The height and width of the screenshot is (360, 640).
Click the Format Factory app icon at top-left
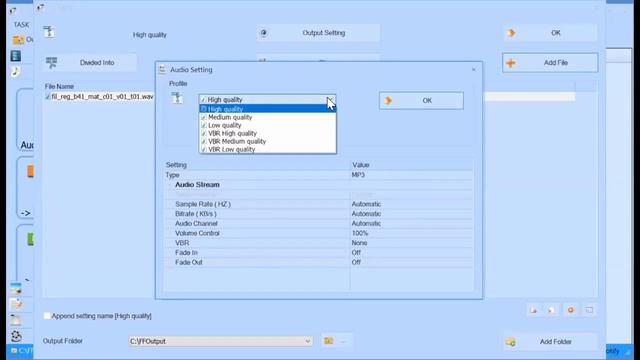12,11
